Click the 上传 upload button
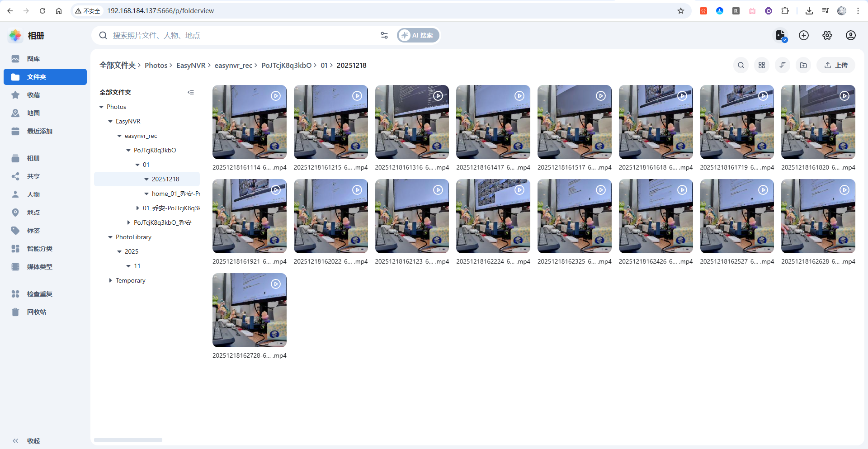Image resolution: width=868 pixels, height=449 pixels. click(836, 65)
